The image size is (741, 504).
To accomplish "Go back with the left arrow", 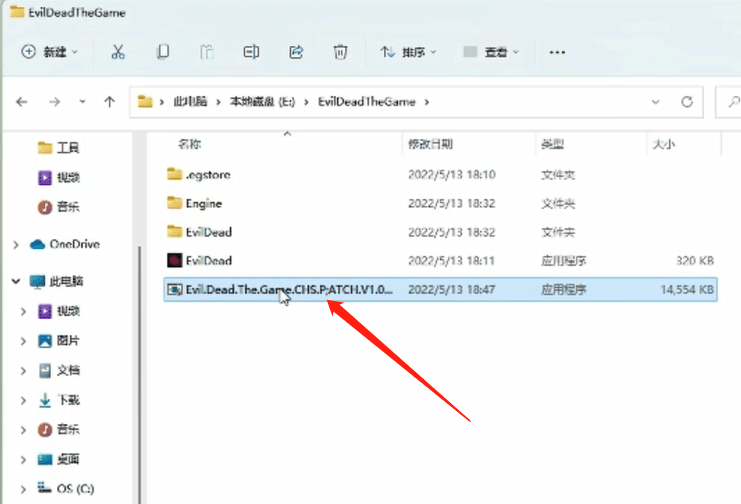I will (x=22, y=102).
